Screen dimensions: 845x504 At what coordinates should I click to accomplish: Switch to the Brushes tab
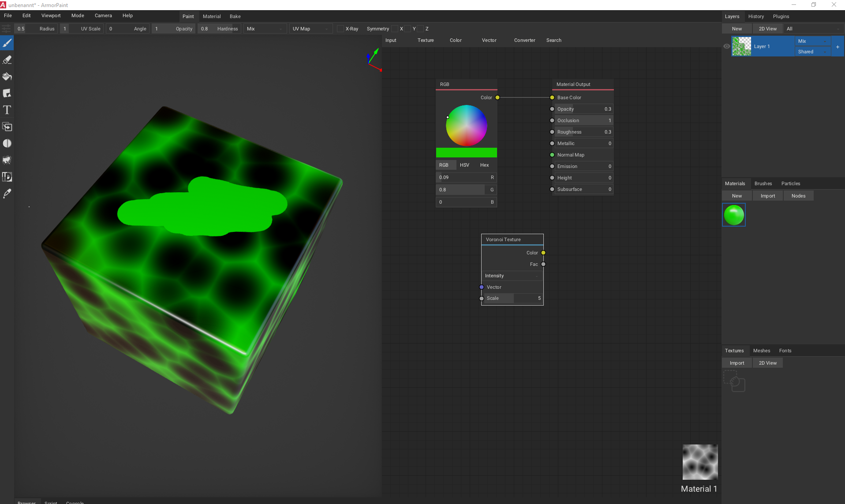[x=763, y=184]
